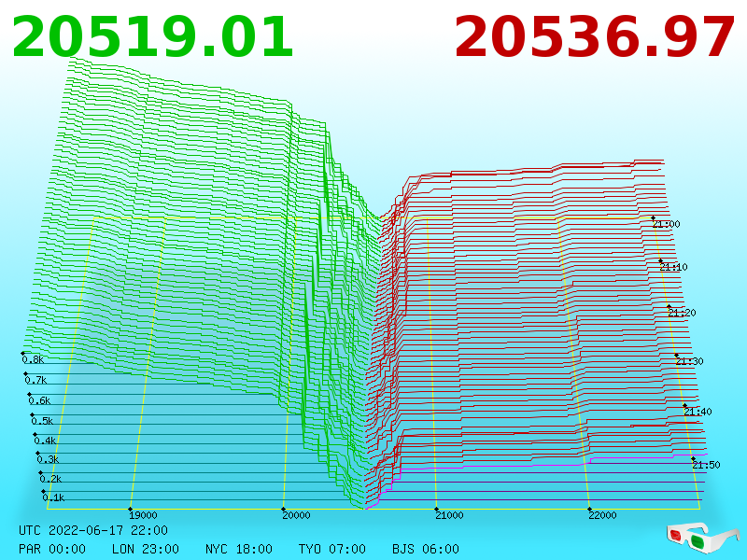Click the 21:20 time axis marker
The image size is (747, 560).
682,313
